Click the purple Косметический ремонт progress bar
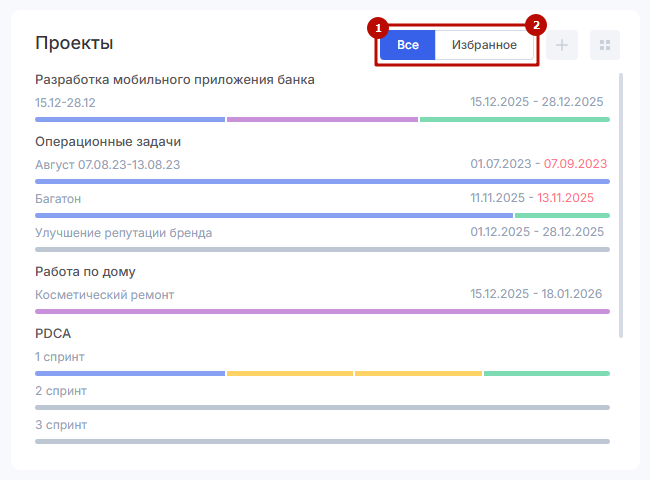Image resolution: width=650 pixels, height=480 pixels. (322, 311)
